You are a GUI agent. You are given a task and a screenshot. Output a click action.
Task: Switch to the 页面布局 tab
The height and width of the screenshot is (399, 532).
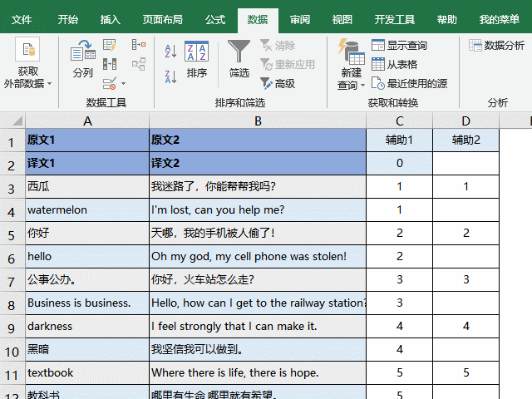click(x=163, y=20)
